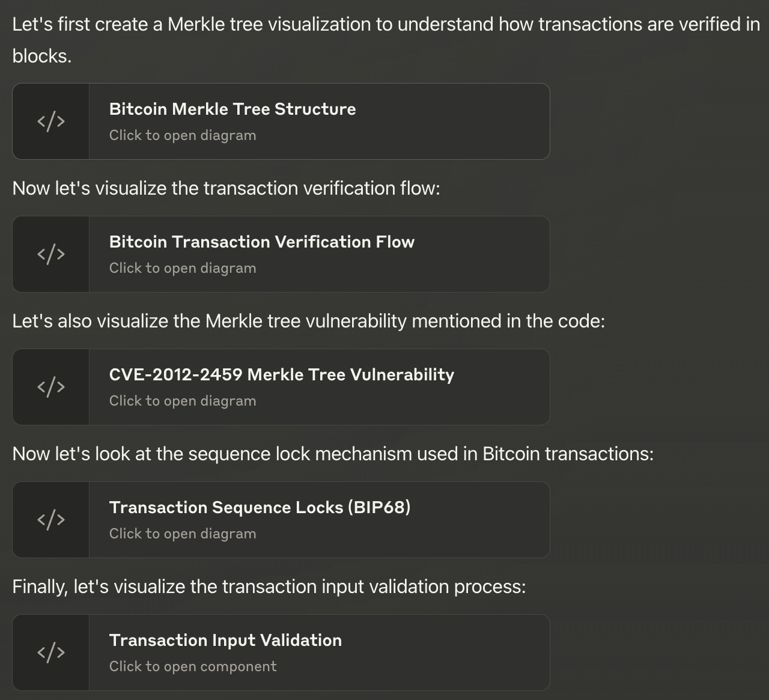Click 'Click to open component' under Input Validation
The height and width of the screenshot is (700, 769).
tap(193, 667)
